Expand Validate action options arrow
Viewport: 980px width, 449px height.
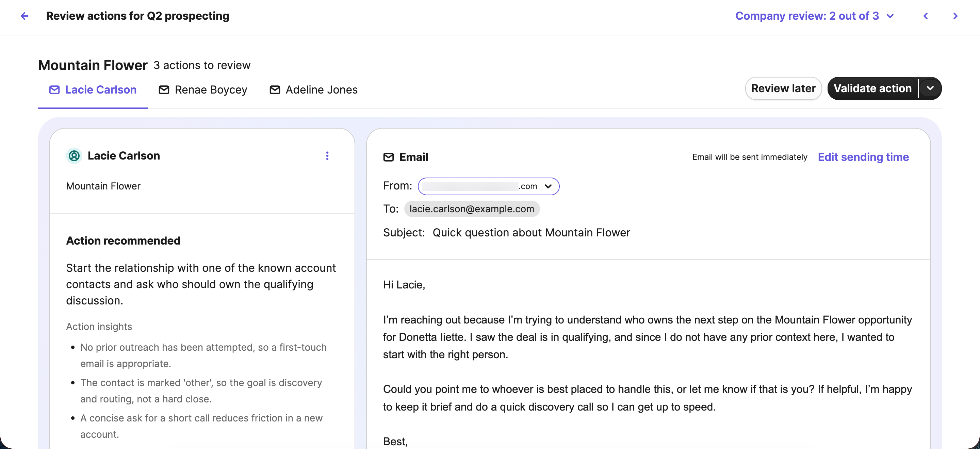pos(930,88)
